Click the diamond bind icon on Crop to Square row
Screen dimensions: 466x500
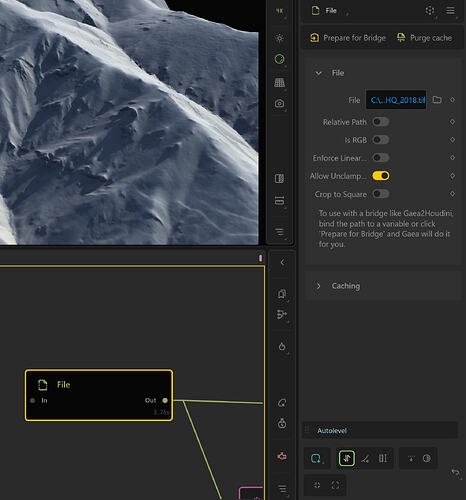[452, 194]
